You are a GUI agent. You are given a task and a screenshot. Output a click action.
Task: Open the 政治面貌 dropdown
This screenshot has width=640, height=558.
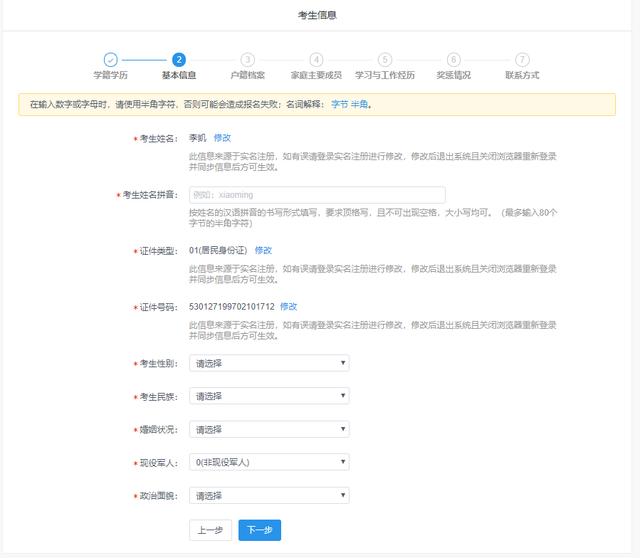(269, 496)
